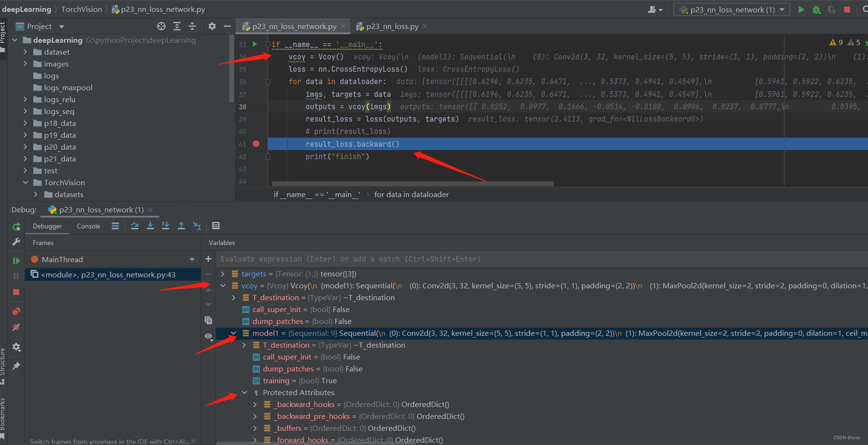Click the threads layout icon beside Console tab

115,226
